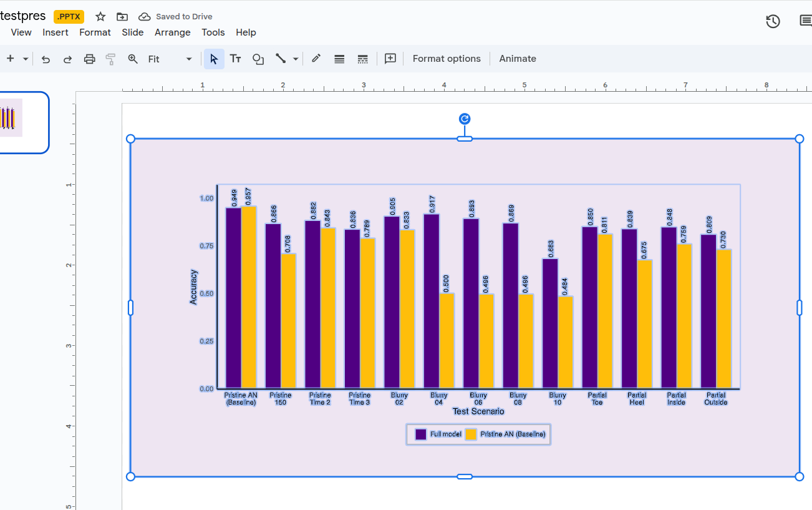Click the undo arrow

[46, 59]
